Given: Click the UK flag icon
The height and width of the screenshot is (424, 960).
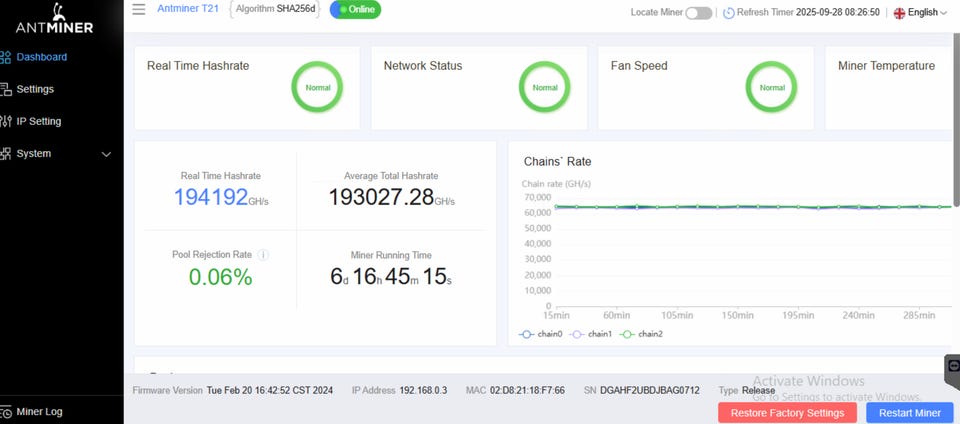Looking at the screenshot, I should click(899, 13).
